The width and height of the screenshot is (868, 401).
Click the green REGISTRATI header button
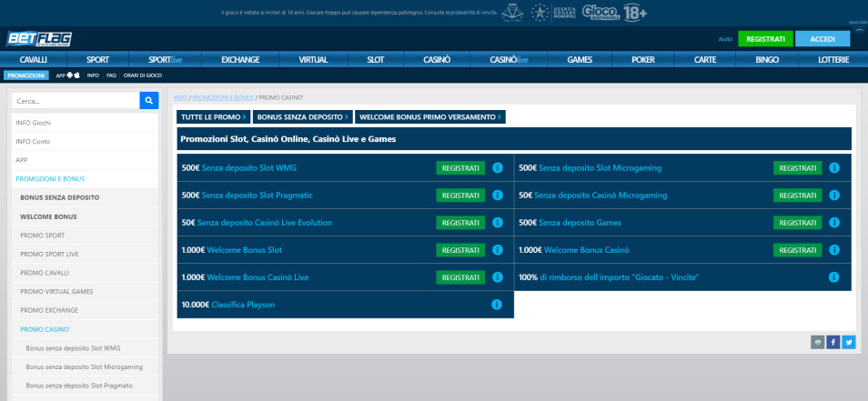coord(765,39)
